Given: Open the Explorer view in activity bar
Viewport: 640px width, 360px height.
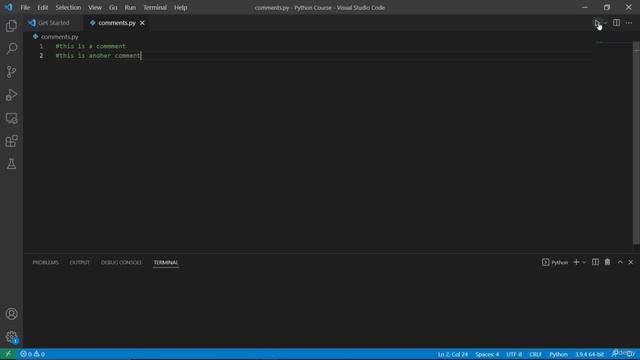Looking at the screenshot, I should coord(11,26).
